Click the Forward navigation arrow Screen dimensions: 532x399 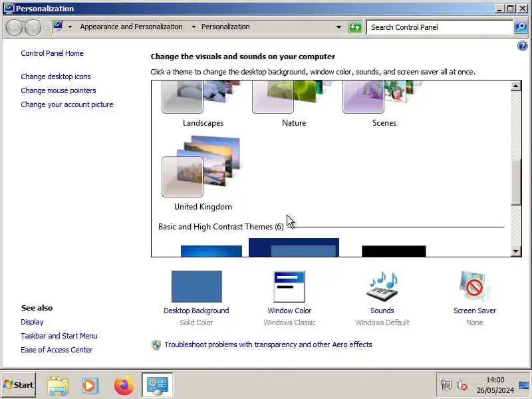tap(33, 27)
